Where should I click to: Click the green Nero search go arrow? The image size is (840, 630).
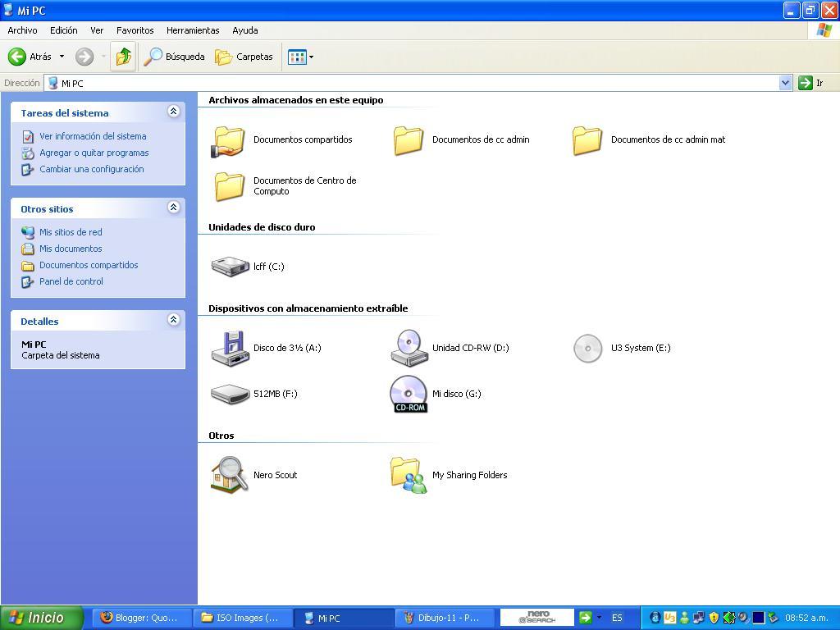(586, 618)
